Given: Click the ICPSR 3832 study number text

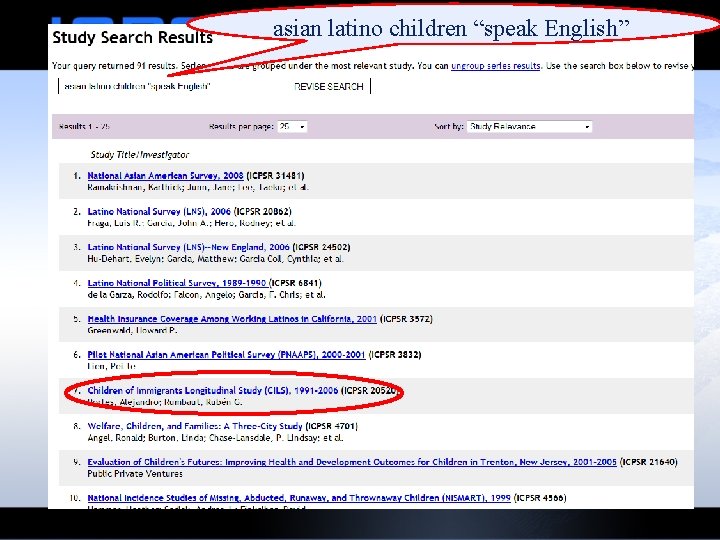Looking at the screenshot, I should point(395,354).
